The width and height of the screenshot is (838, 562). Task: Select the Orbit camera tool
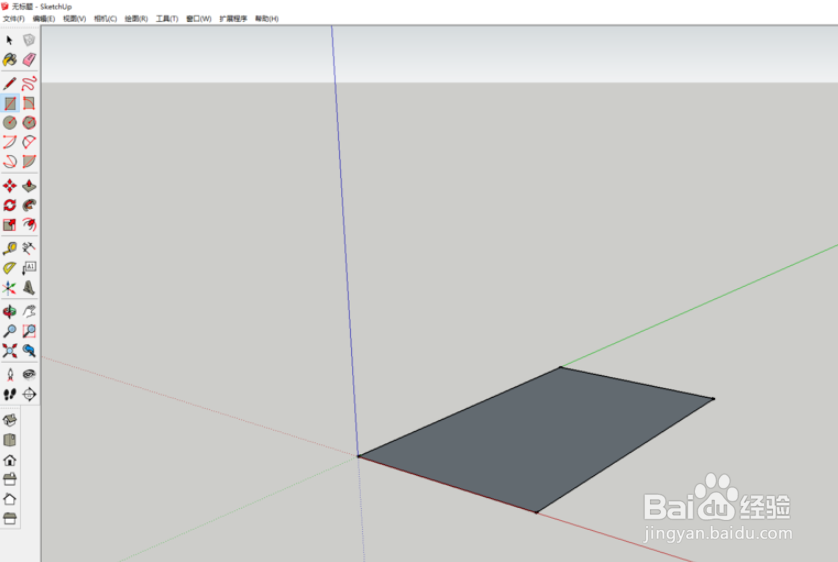tap(10, 311)
